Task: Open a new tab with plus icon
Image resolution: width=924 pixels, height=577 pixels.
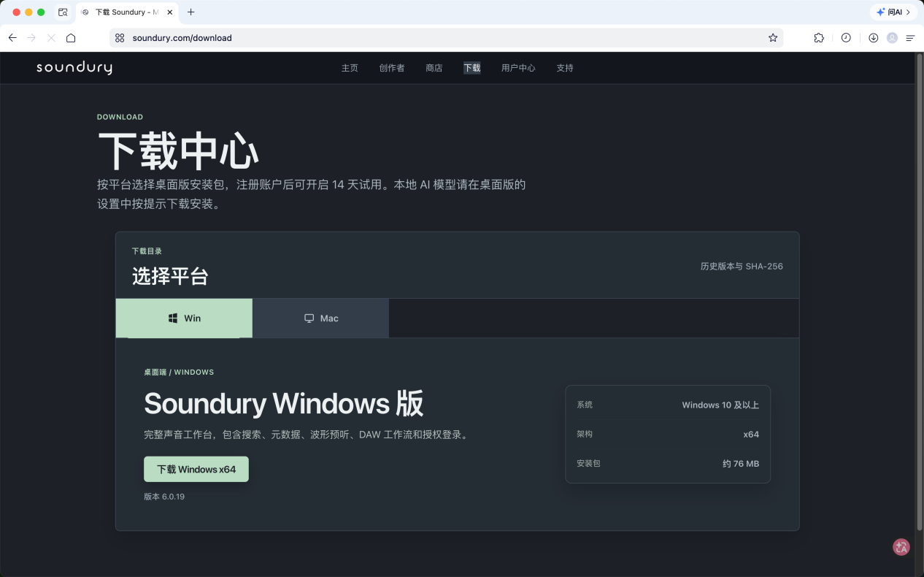Action: [x=191, y=12]
